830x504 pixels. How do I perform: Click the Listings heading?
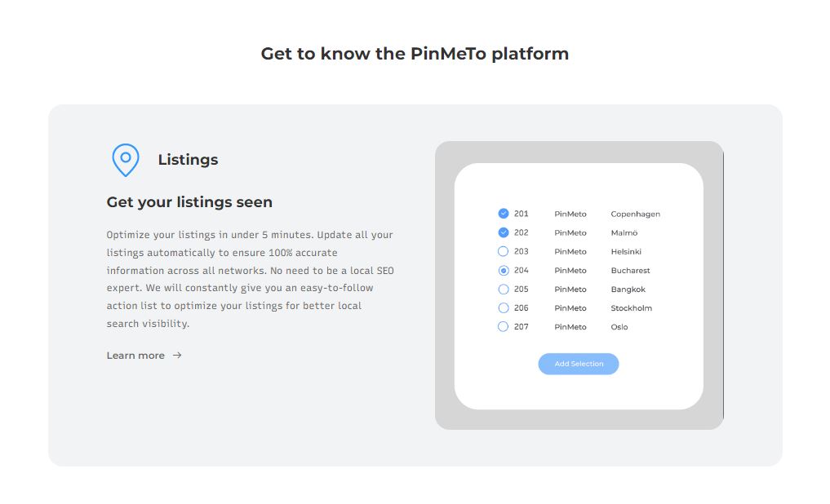[188, 160]
